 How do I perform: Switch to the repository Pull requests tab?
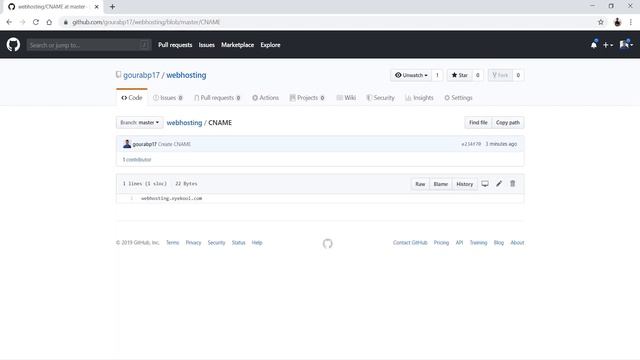(217, 98)
